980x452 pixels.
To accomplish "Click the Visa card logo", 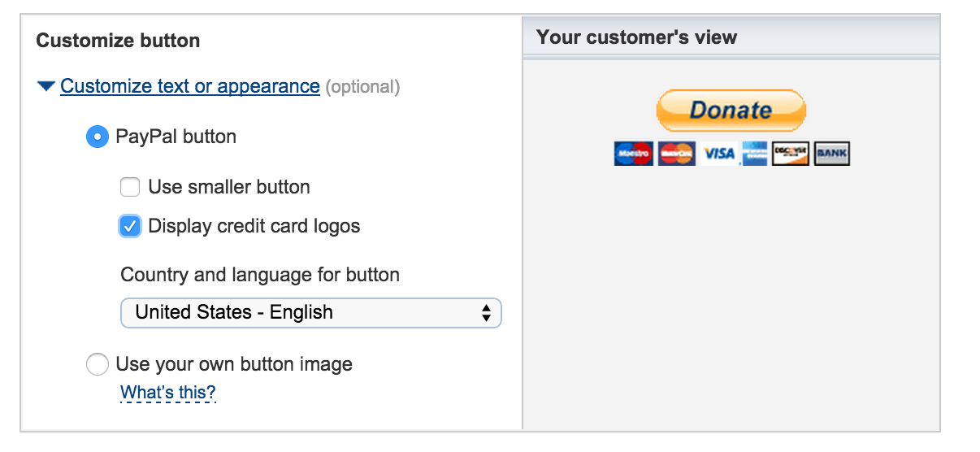I will point(718,153).
